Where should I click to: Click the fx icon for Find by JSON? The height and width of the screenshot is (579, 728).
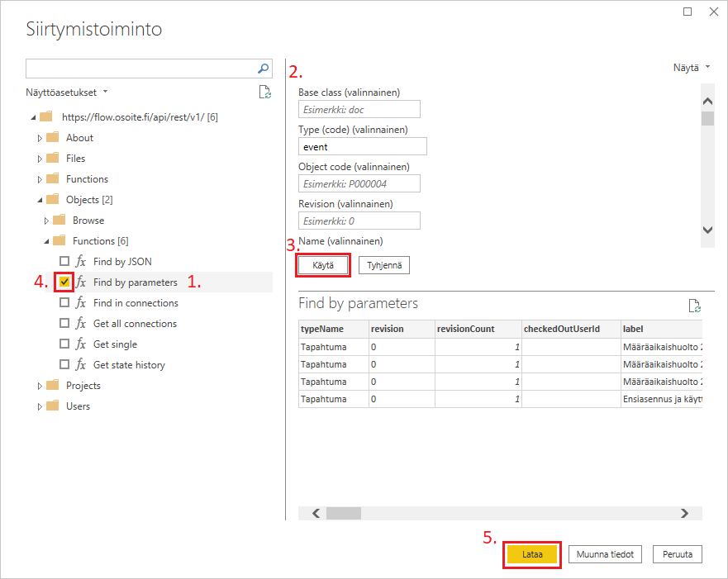[81, 262]
